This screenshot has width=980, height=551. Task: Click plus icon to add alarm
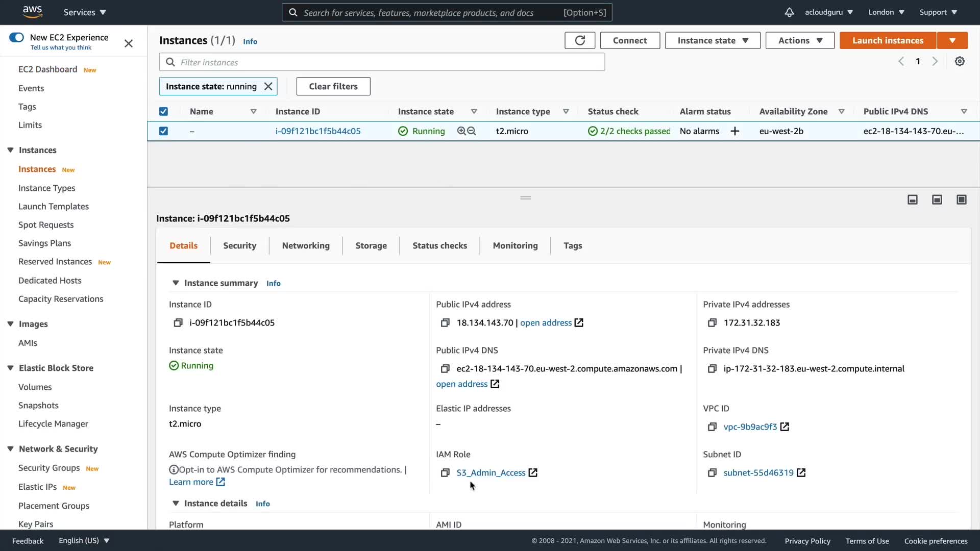point(735,131)
